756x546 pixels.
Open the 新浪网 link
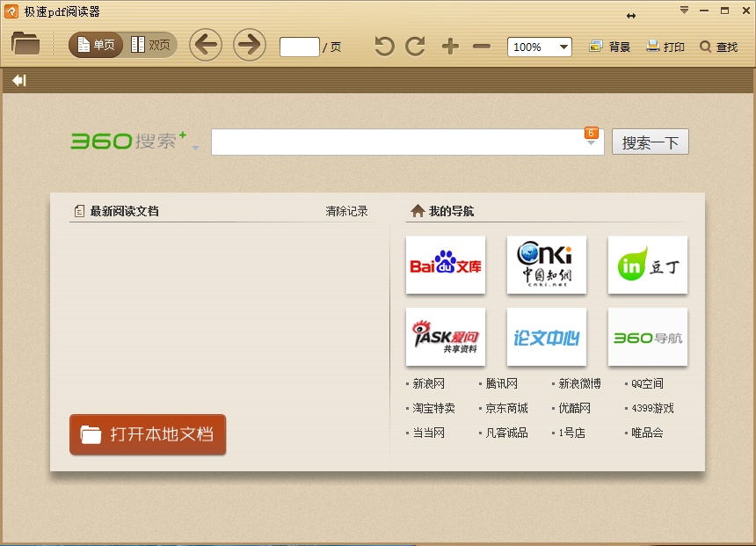(428, 383)
